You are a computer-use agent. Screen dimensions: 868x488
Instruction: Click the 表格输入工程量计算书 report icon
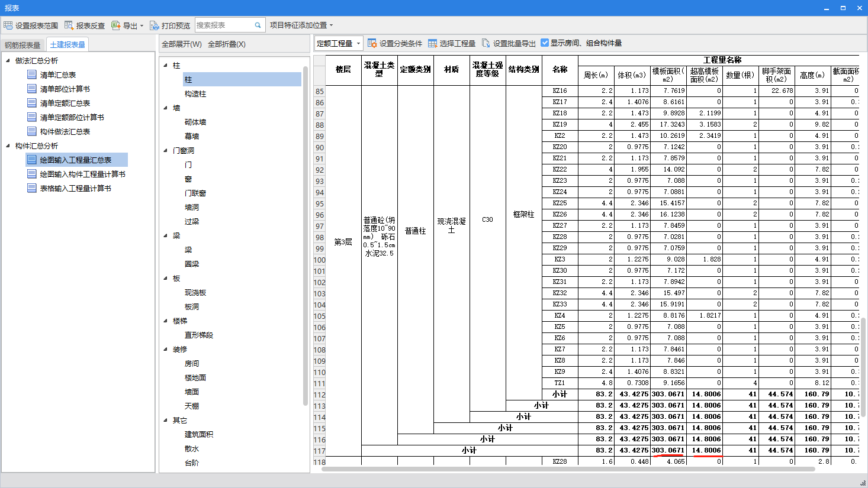(32, 188)
